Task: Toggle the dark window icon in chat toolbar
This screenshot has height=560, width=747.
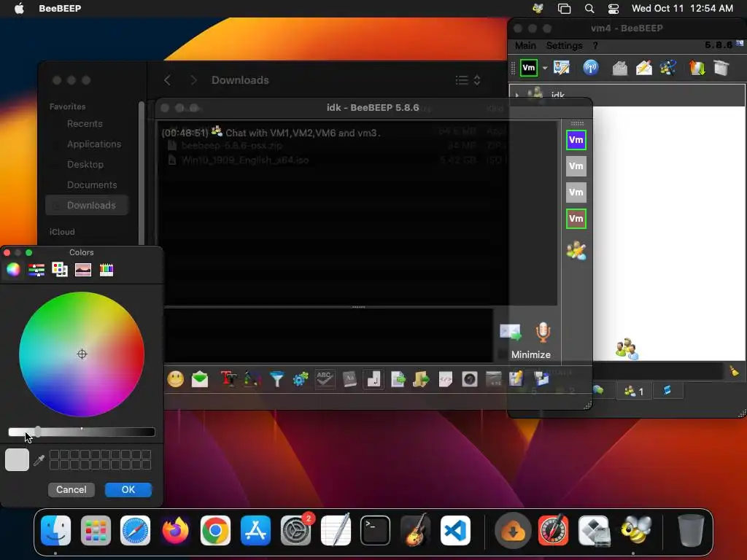Action: click(x=494, y=379)
